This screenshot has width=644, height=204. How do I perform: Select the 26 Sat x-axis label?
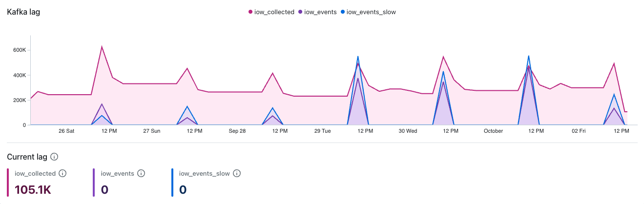[x=66, y=131]
